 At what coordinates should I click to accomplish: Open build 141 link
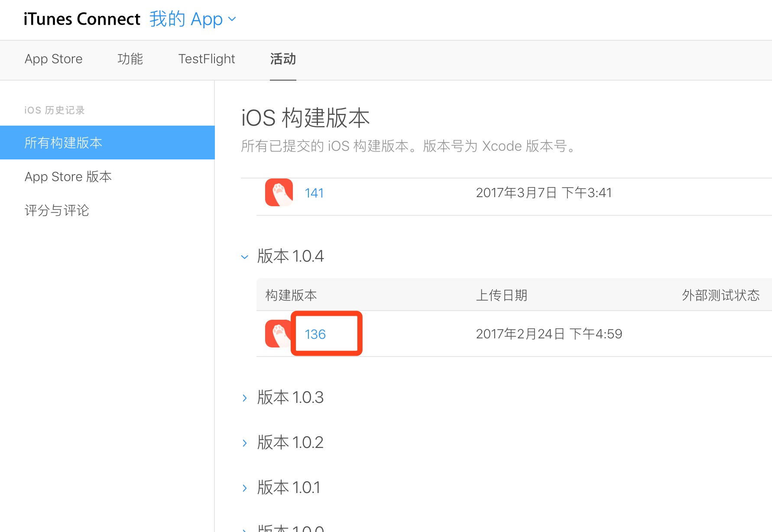[314, 193]
